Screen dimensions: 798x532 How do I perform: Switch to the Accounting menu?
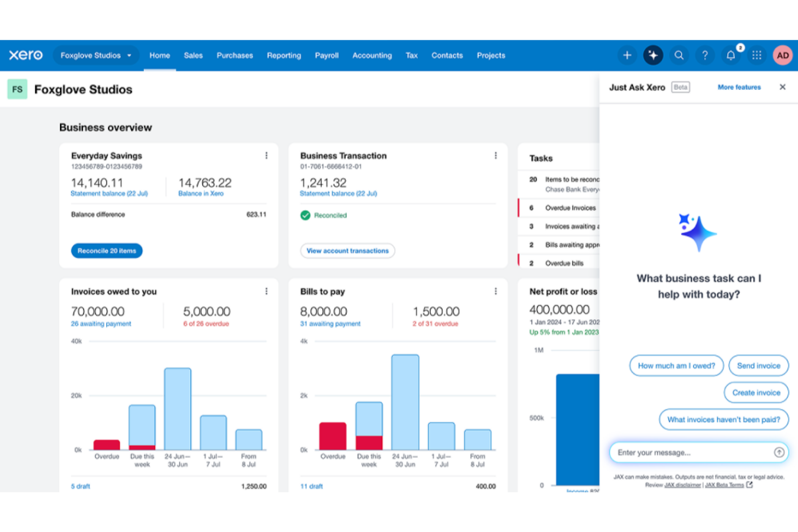pos(372,55)
